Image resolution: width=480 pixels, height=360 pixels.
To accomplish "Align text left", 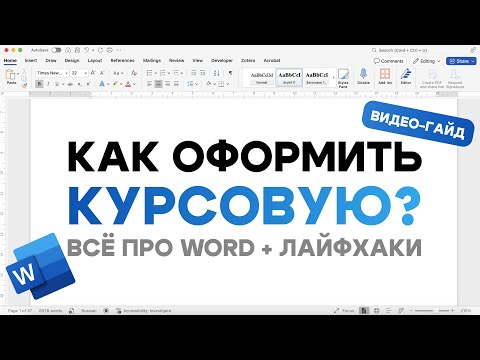I will 149,84.
